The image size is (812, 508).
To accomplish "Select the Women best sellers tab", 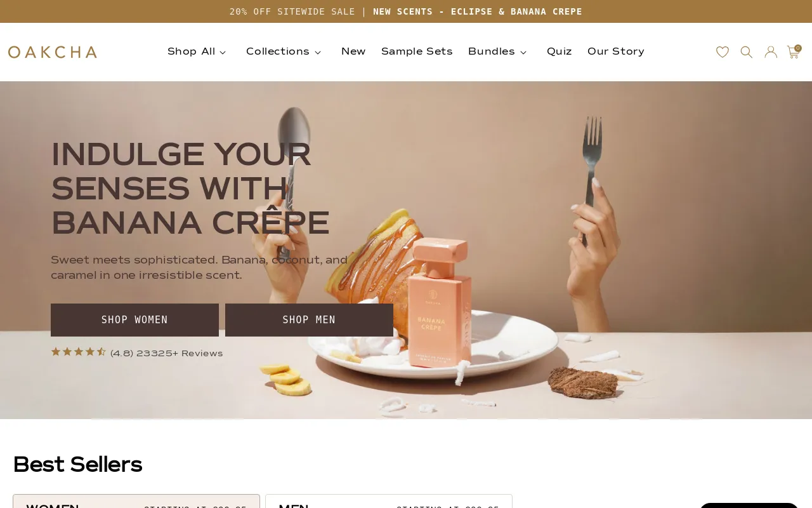I will [136, 502].
